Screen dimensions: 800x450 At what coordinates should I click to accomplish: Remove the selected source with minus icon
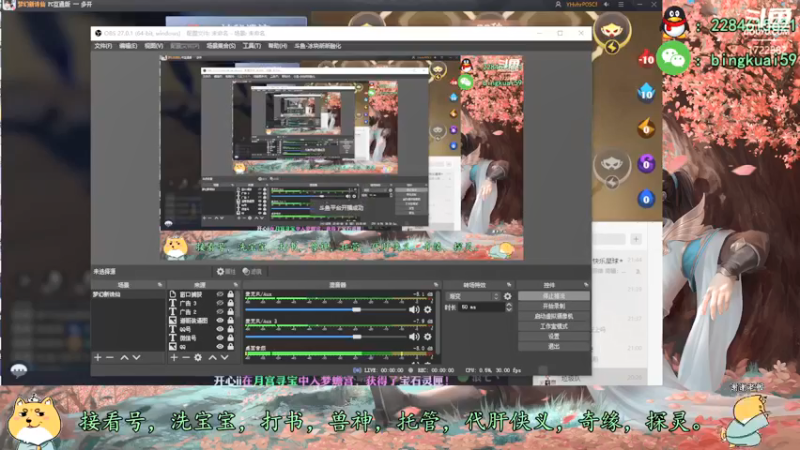[186, 358]
